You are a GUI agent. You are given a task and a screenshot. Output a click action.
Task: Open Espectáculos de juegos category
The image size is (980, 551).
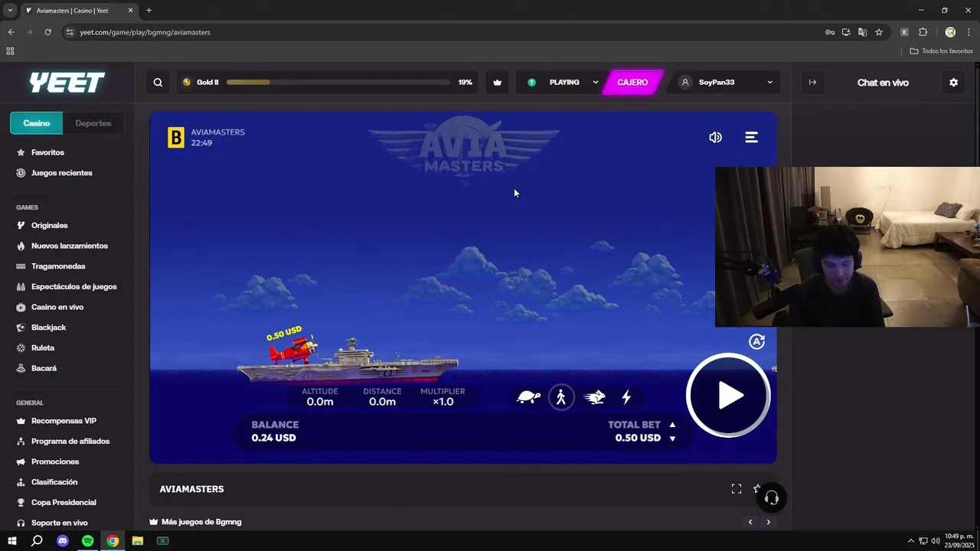[73, 287]
